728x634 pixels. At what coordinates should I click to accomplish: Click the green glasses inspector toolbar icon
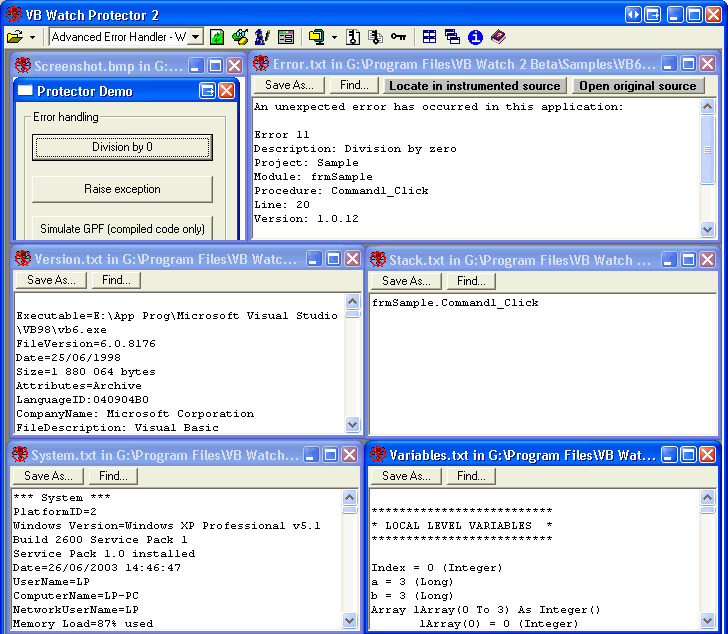pos(240,37)
